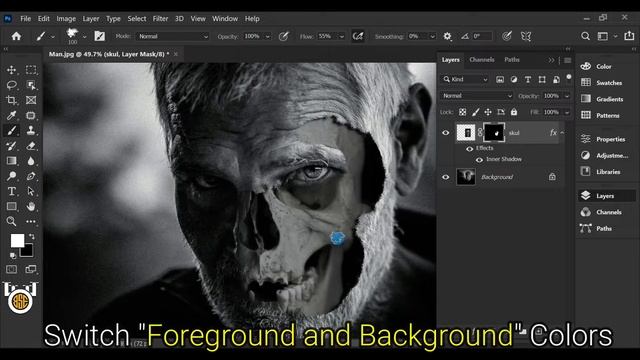
Task: Select the Path Selection tool
Action: [31, 191]
